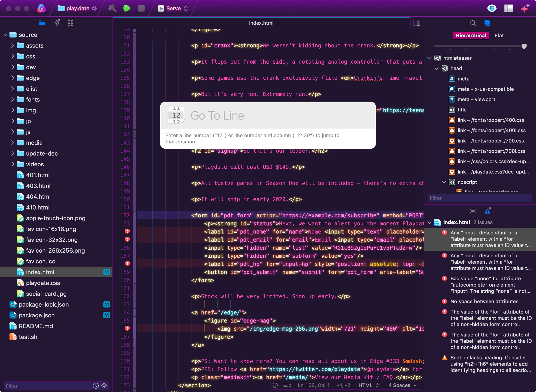Click the modified files filter diamond icon
The height and width of the screenshot is (392, 536).
(104, 386)
